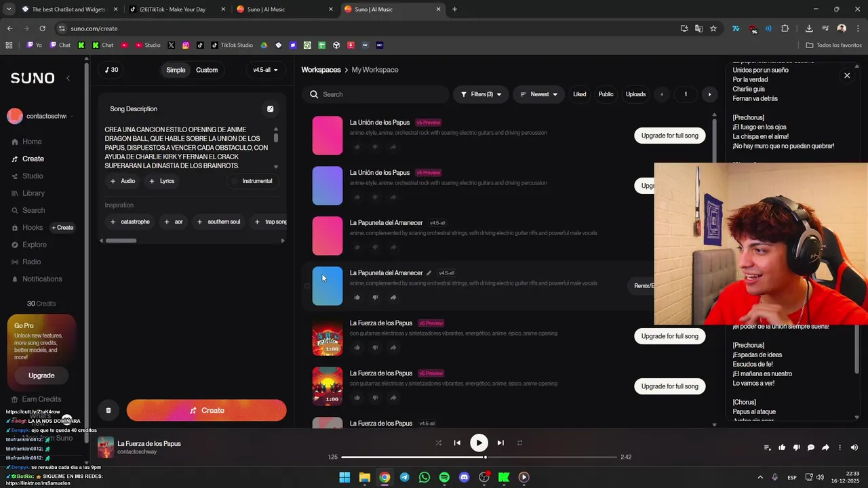Click the My Workspace breadcrumb
The width and height of the screenshot is (868, 488).
coord(375,70)
